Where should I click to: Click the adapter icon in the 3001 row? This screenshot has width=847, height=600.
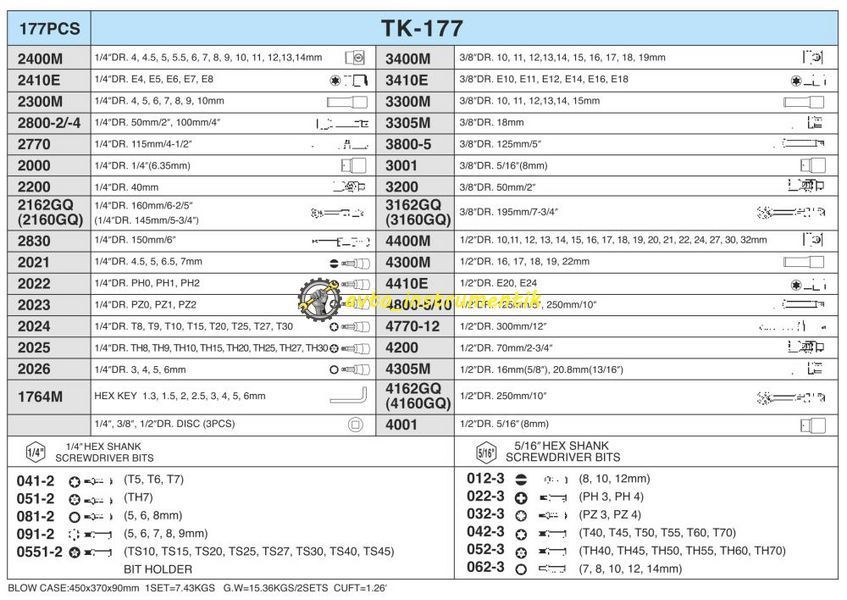(812, 165)
